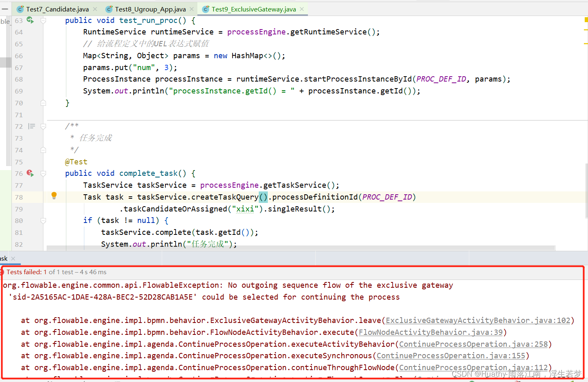
Task: Close the Test8_Ugroup_App.java tab
Action: click(192, 9)
